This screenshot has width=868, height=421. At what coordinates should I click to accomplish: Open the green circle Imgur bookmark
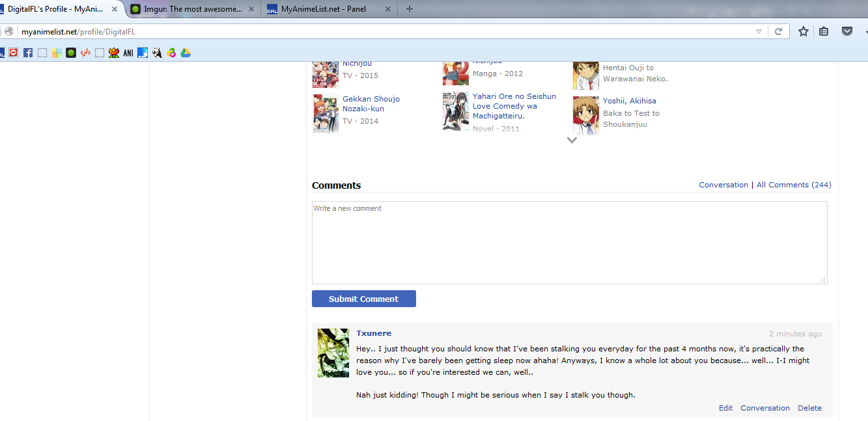(71, 53)
